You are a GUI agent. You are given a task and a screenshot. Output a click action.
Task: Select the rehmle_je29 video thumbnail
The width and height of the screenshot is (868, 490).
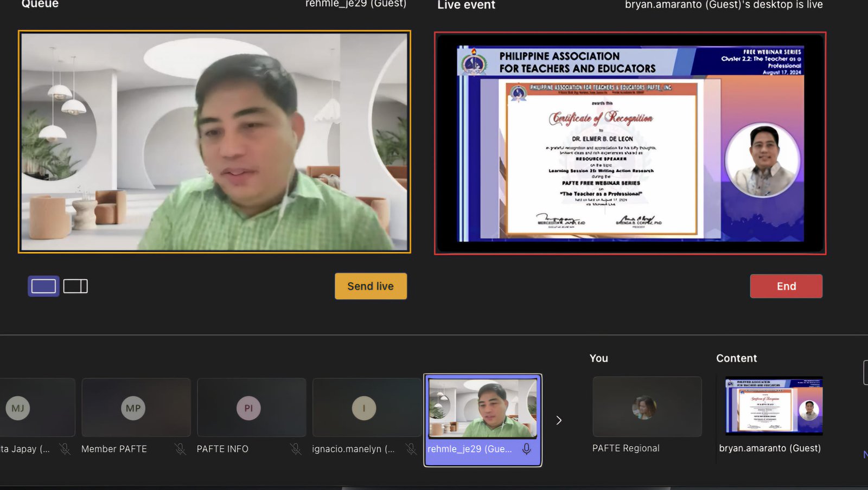tap(483, 408)
